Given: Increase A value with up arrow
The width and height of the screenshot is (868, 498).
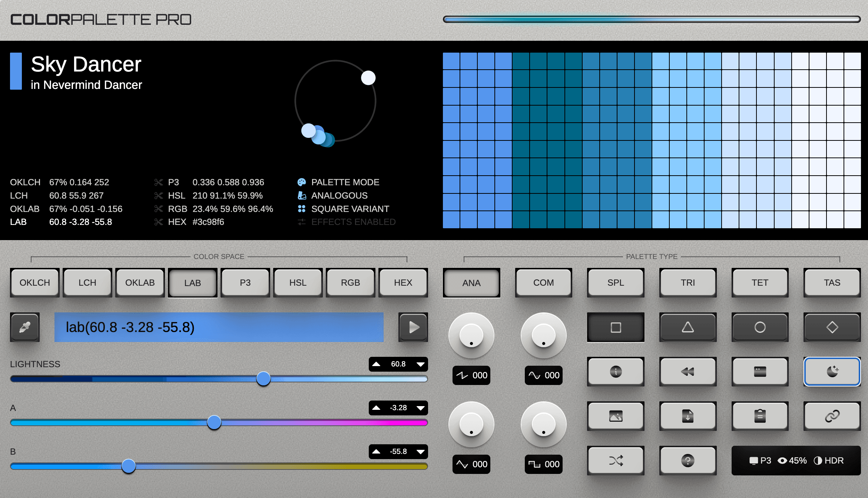Looking at the screenshot, I should [376, 408].
